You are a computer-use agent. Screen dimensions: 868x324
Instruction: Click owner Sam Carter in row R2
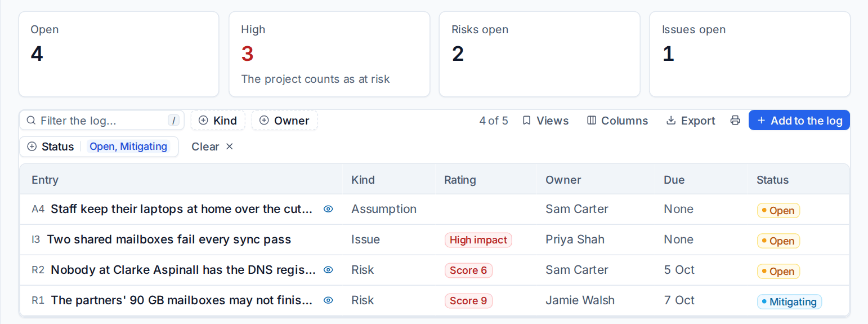(x=577, y=270)
